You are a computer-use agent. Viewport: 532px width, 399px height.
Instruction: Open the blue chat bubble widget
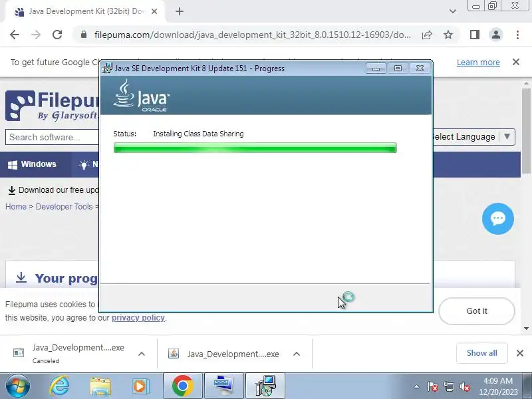pyautogui.click(x=497, y=219)
